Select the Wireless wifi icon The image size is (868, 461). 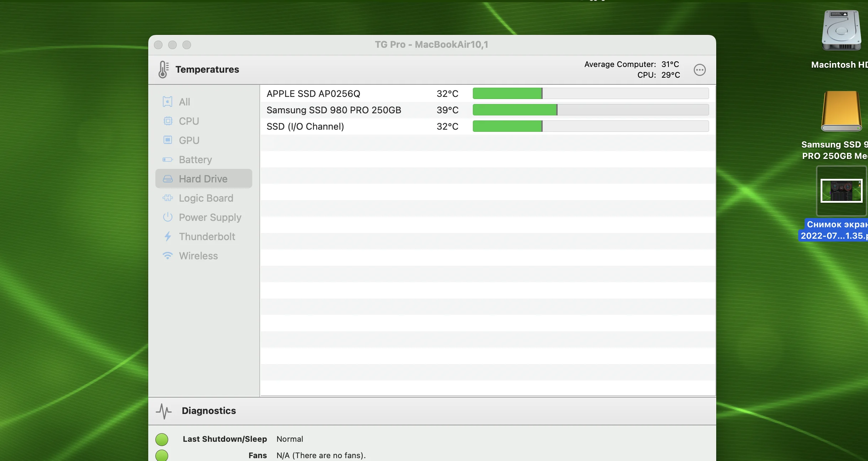point(167,256)
